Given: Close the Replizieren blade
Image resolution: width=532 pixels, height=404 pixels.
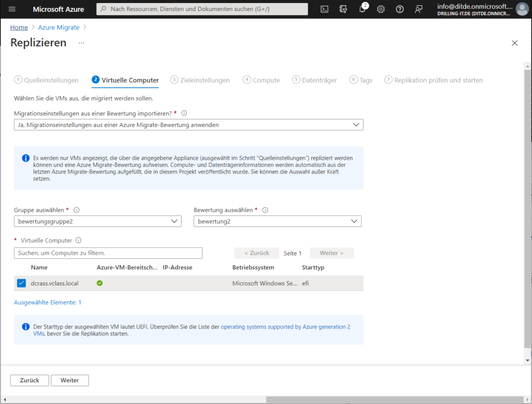Looking at the screenshot, I should point(515,43).
